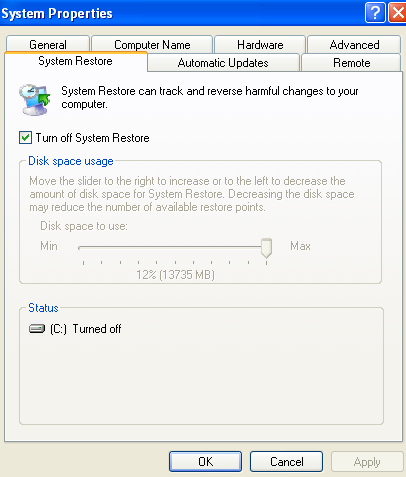Open the General tab
Image resolution: width=406 pixels, height=477 pixels.
(x=48, y=45)
